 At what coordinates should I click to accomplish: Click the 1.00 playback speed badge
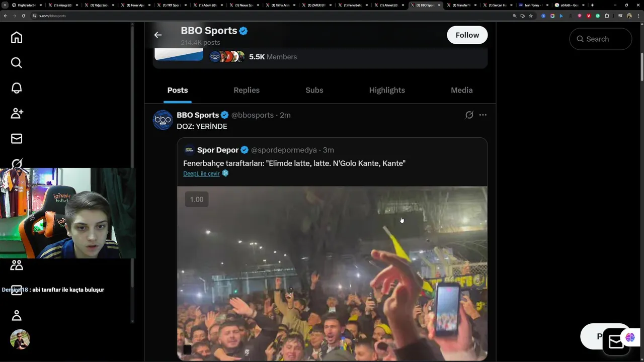click(197, 200)
